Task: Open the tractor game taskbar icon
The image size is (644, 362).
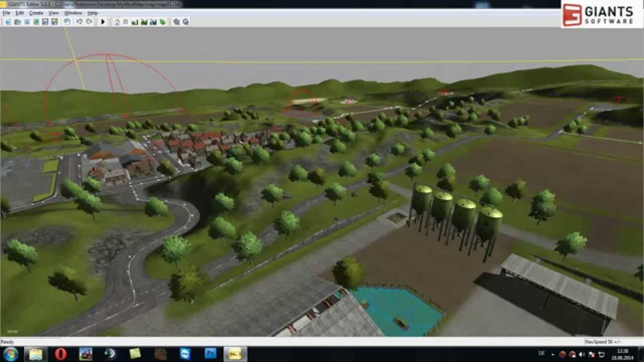Action: [86, 354]
